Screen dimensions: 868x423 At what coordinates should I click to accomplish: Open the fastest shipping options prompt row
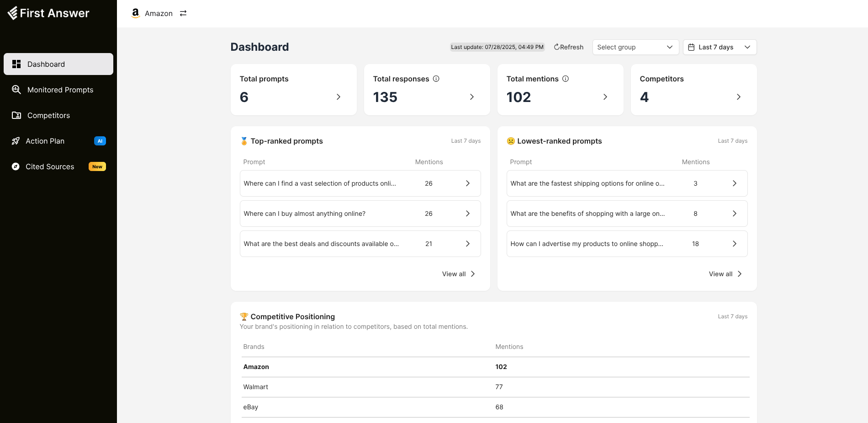627,183
